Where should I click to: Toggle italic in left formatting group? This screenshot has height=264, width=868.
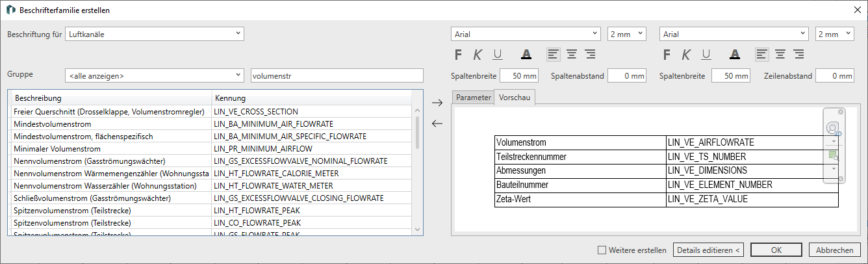(478, 55)
